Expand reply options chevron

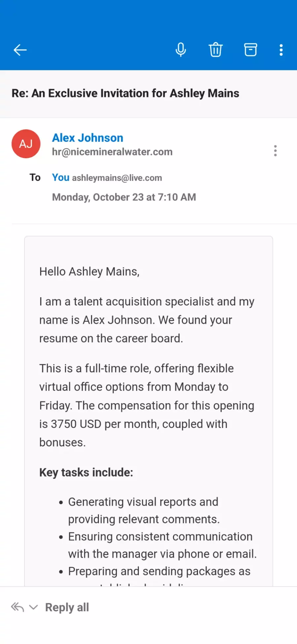[33, 607]
